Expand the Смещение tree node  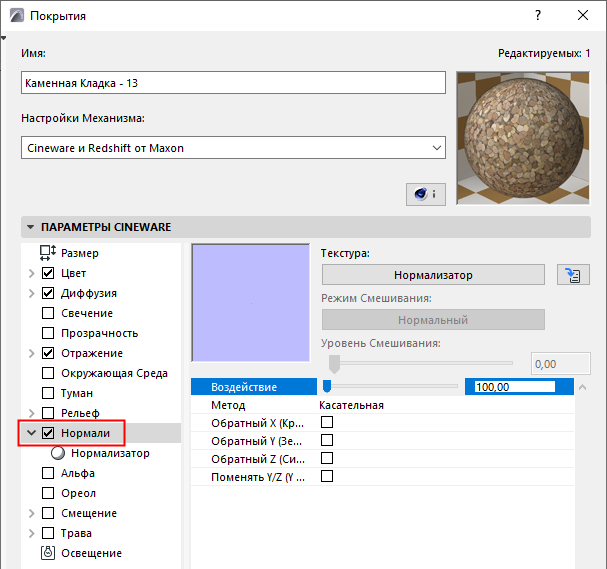pyautogui.click(x=32, y=514)
